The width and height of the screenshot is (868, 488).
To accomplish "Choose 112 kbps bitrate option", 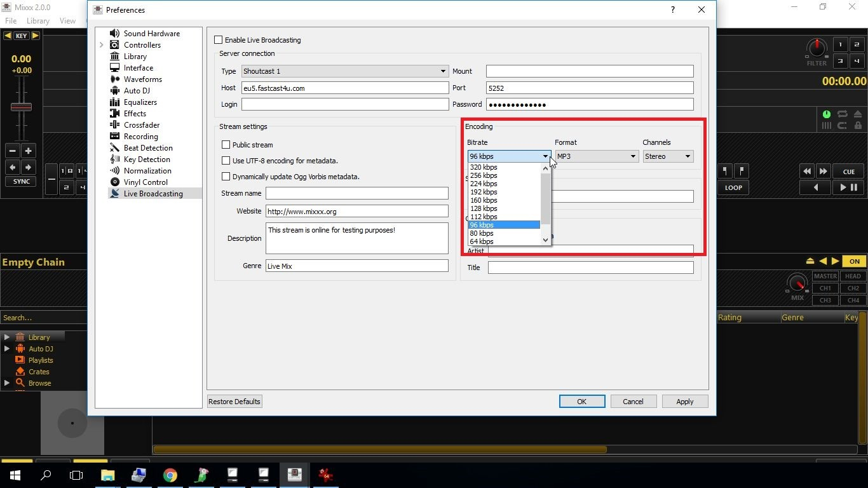I will click(x=504, y=217).
